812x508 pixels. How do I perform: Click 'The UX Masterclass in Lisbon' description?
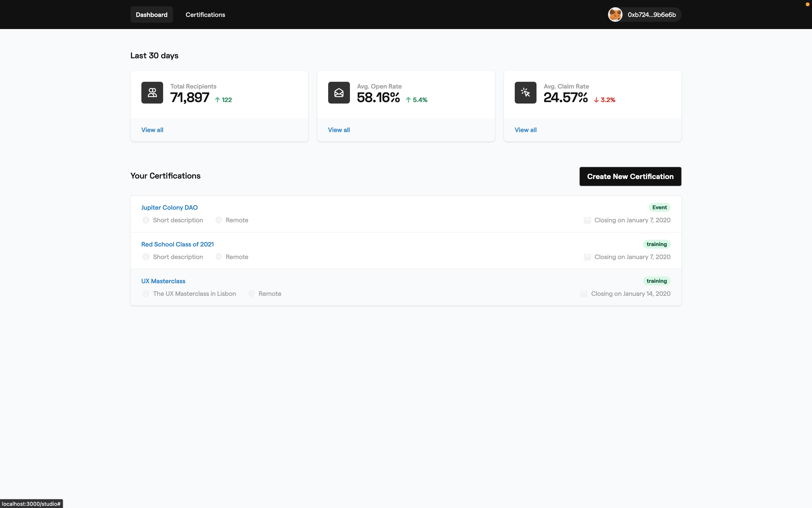(195, 294)
